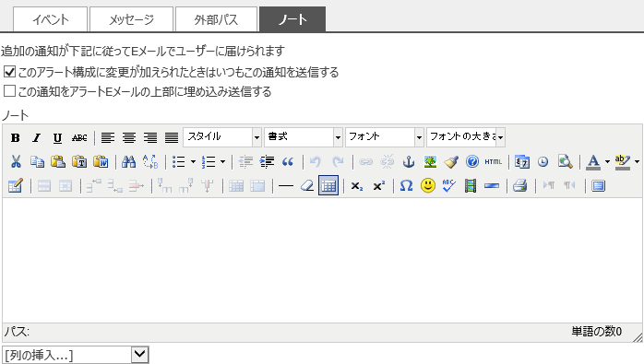Open the edit-with-pencil icon in third row
Image resolution: width=644 pixels, height=364 pixels.
point(15,186)
